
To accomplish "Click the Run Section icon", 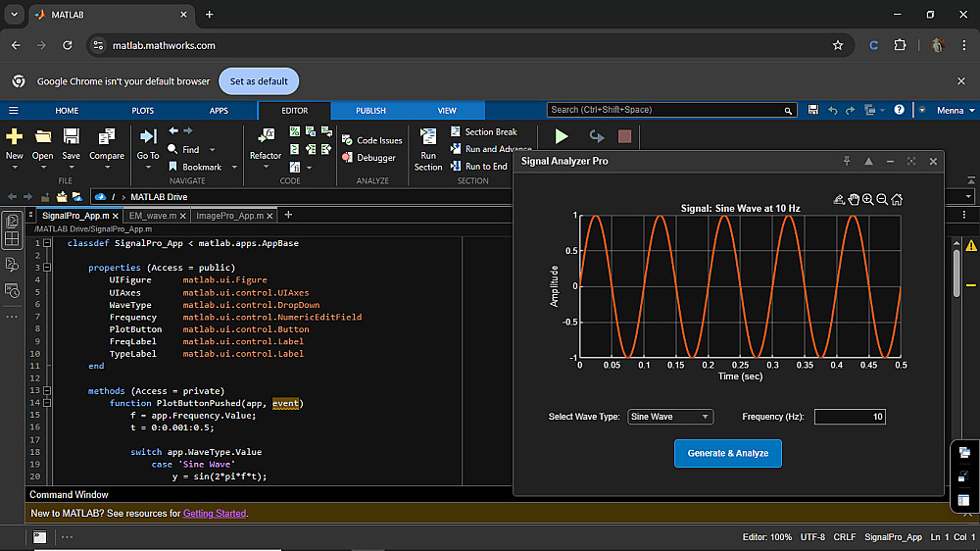I will point(428,137).
